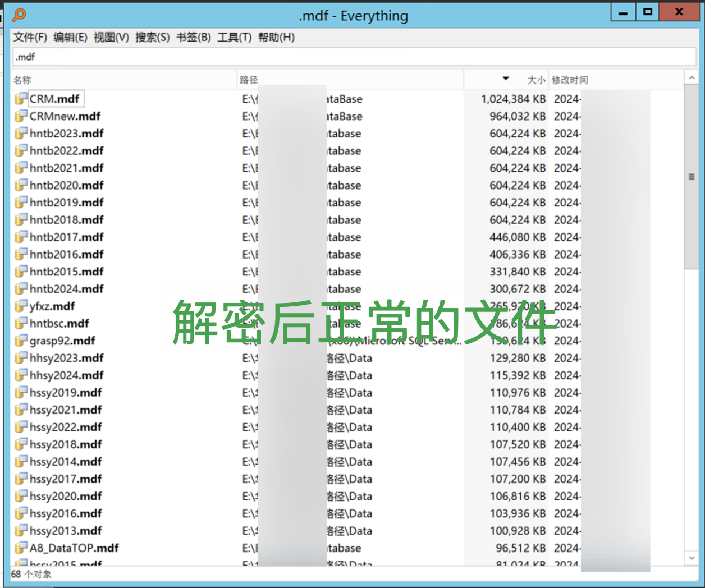Maximize the Everything window
Image resolution: width=705 pixels, height=588 pixels.
648,12
